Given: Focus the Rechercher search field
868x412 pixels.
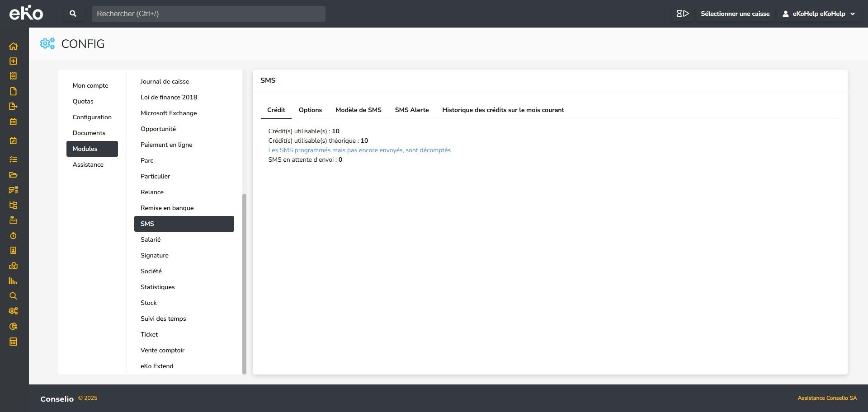Looking at the screenshot, I should click(208, 14).
